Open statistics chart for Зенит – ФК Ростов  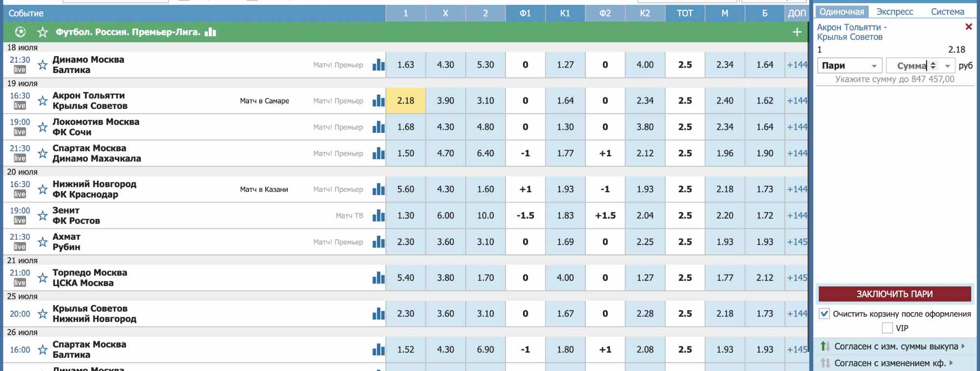(378, 216)
